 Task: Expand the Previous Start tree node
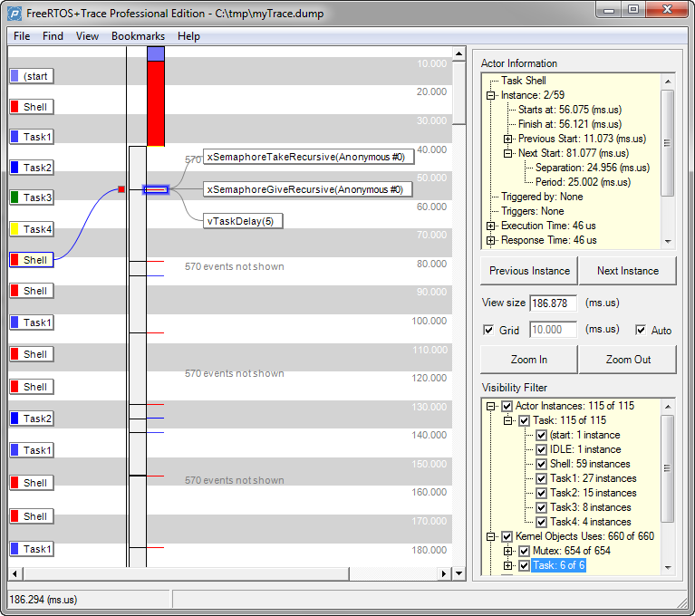tap(508, 139)
